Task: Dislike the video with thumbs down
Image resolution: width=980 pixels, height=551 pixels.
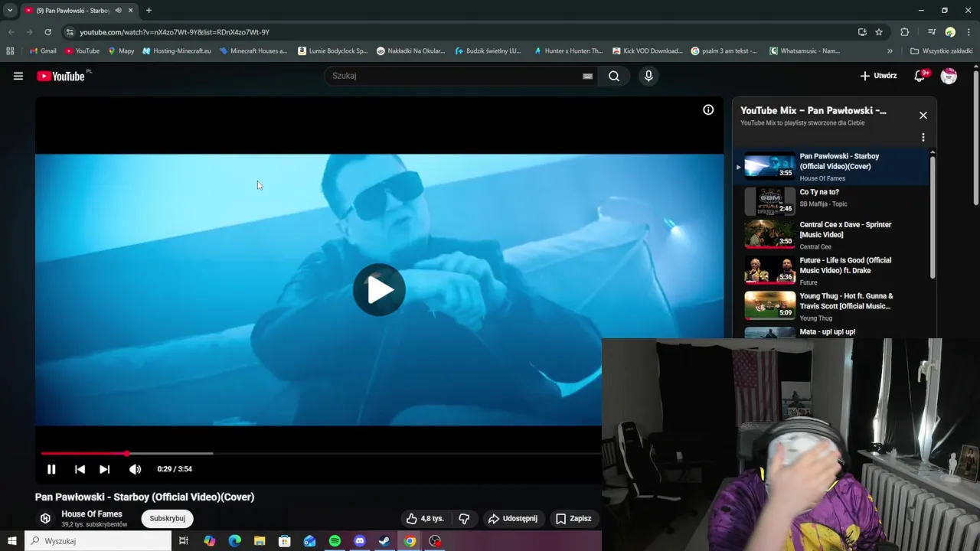Action: (x=464, y=518)
